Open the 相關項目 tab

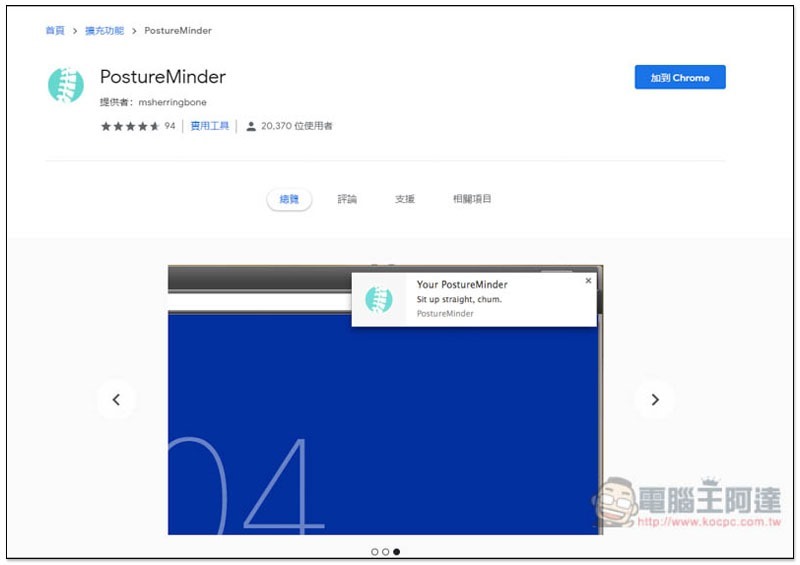click(x=472, y=199)
